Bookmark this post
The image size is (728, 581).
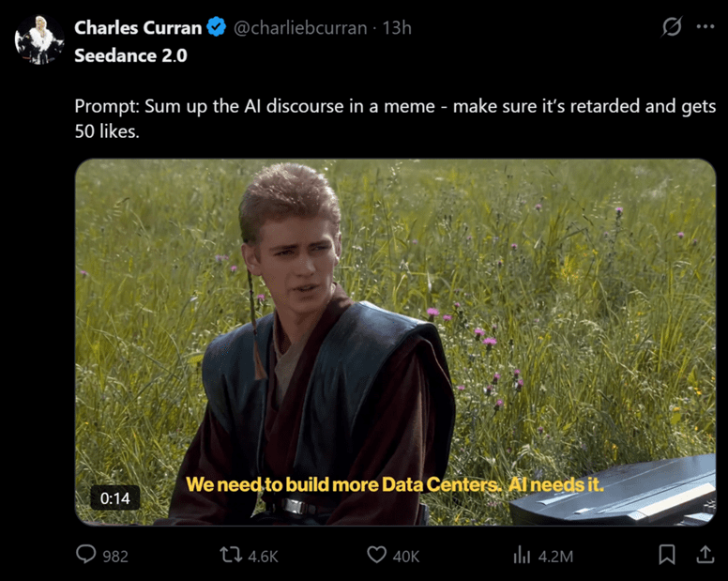point(667,555)
